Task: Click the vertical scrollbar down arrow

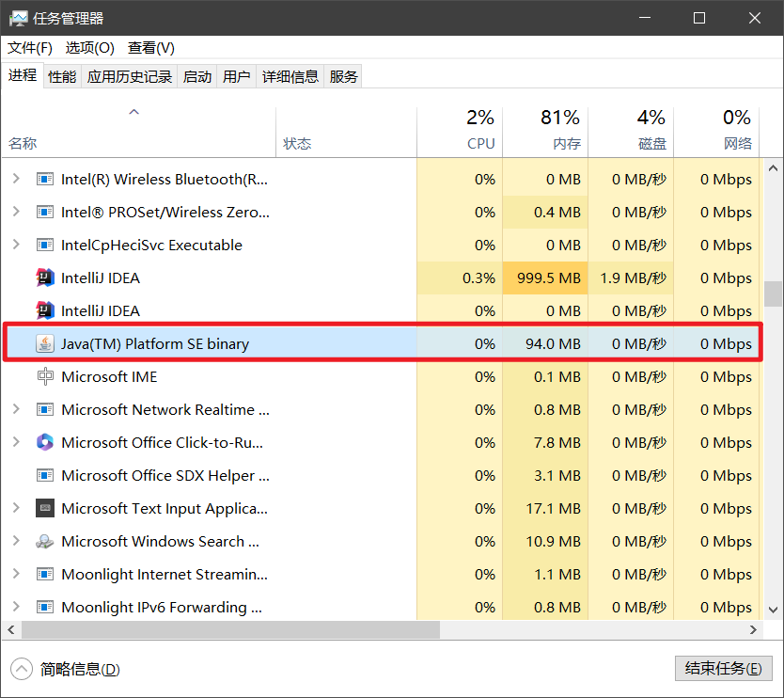Action: tap(773, 610)
